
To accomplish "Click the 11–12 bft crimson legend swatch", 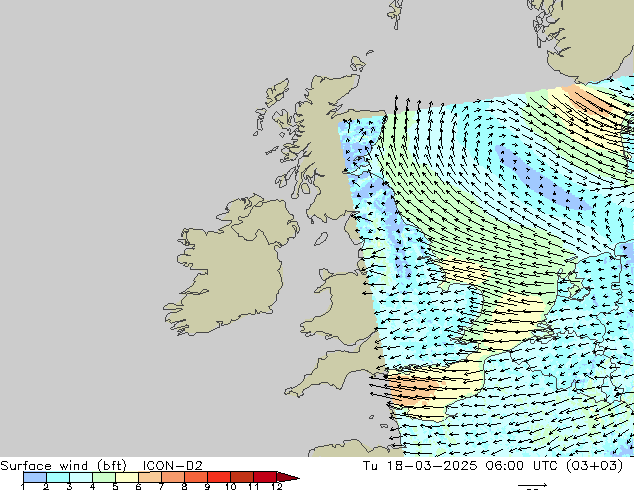I will click(265, 477).
